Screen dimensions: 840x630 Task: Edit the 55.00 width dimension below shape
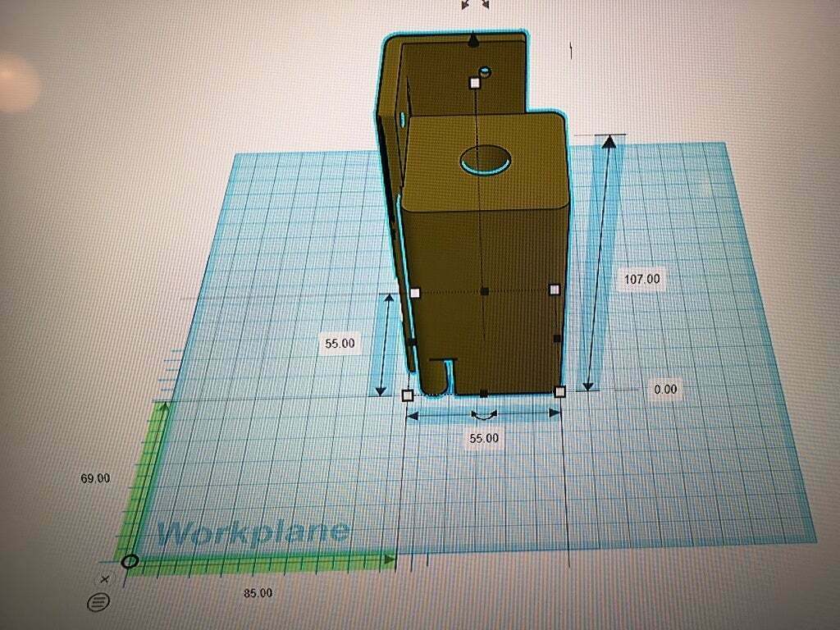(484, 438)
